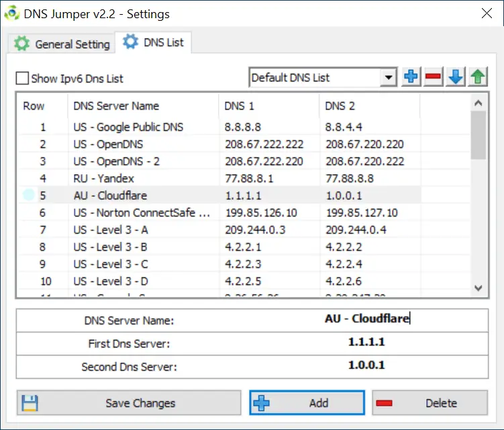Click the DNS Server Name input field
This screenshot has width=504, height=430.
point(367,320)
